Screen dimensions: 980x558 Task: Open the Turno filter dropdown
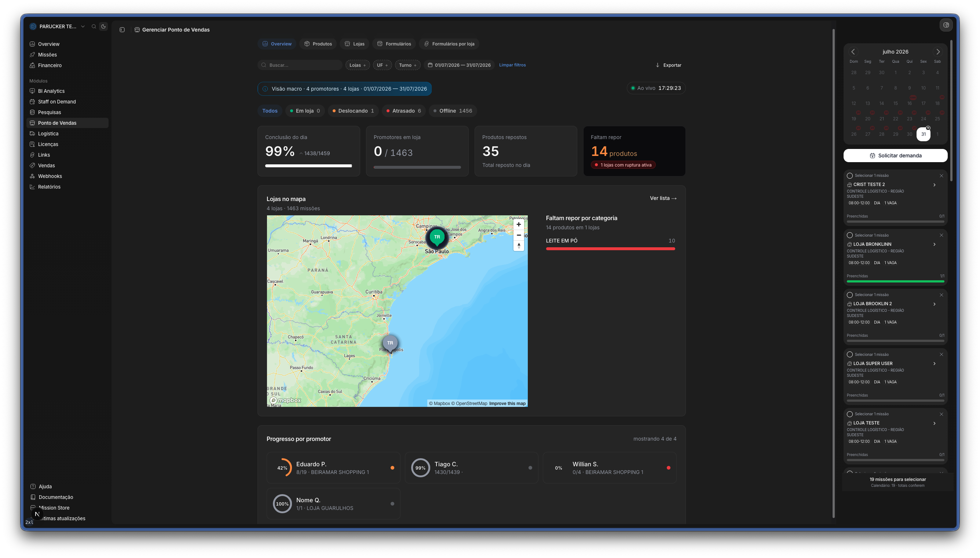(x=407, y=65)
